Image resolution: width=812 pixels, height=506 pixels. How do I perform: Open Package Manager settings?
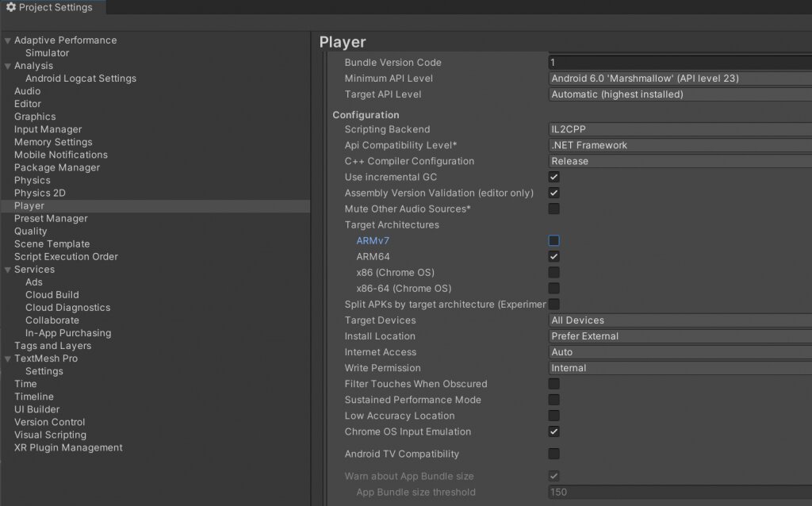pyautogui.click(x=57, y=167)
